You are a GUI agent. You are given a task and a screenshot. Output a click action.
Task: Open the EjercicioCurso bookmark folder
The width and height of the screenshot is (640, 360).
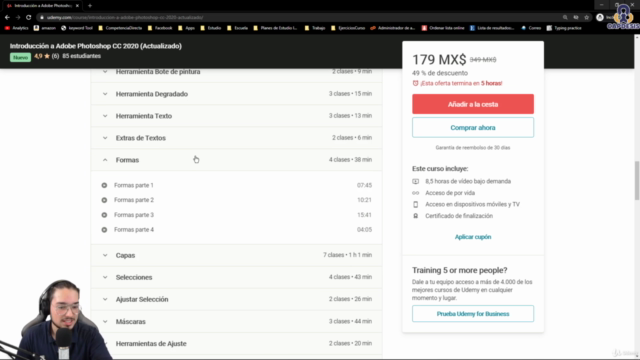pos(348,28)
